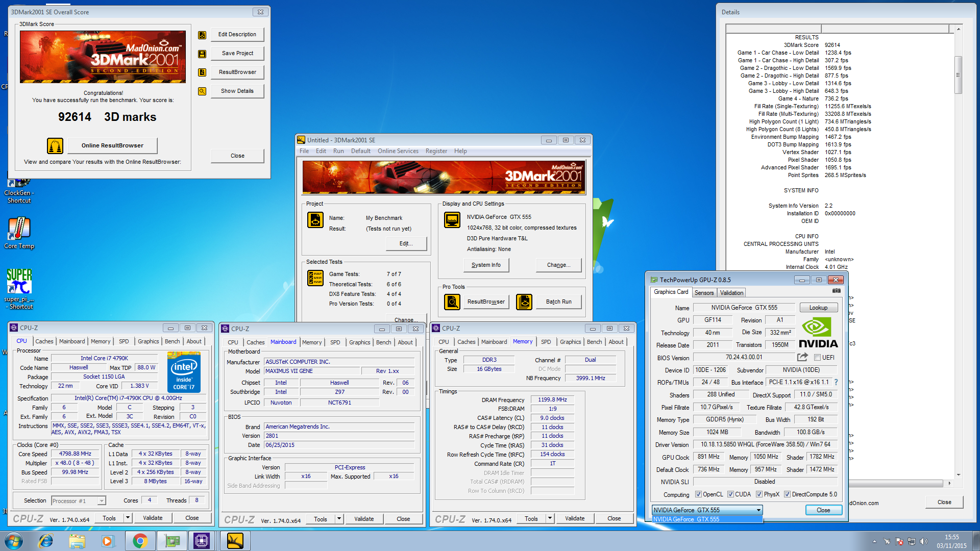Toggle the UEFI checkbox in GPU-Z
Viewport: 980px width, 551px height.
pos(817,358)
